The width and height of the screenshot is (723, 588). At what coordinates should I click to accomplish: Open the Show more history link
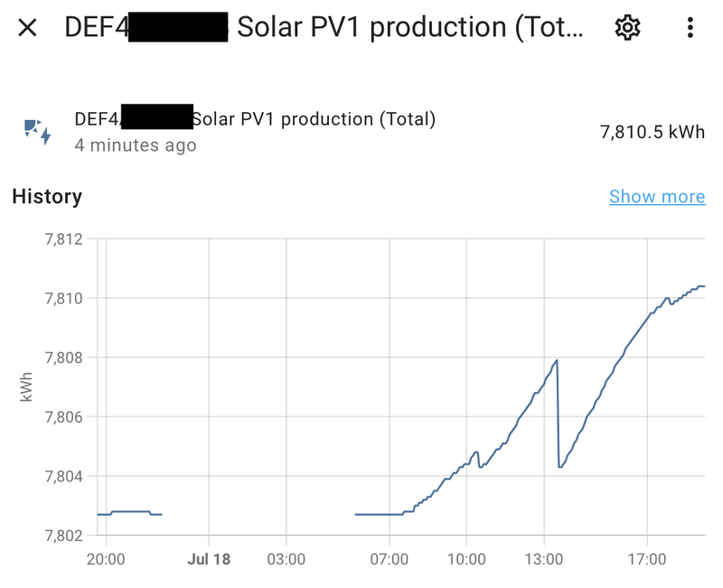pyautogui.click(x=656, y=197)
